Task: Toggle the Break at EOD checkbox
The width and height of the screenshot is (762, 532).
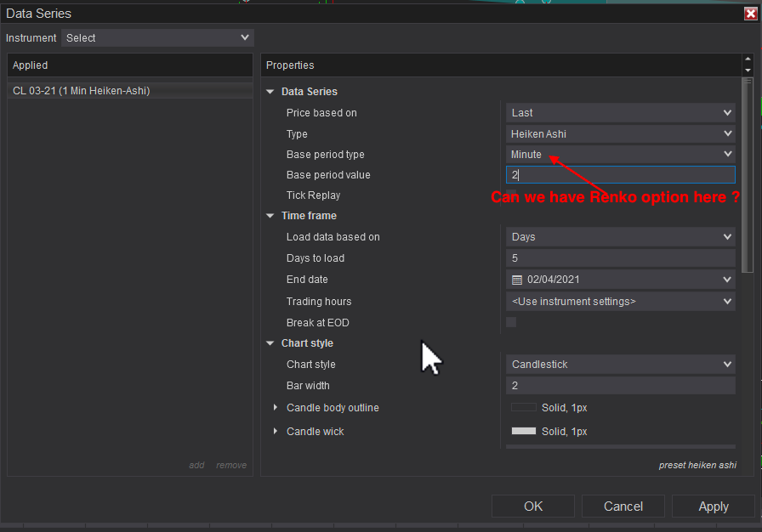Action: pos(511,322)
